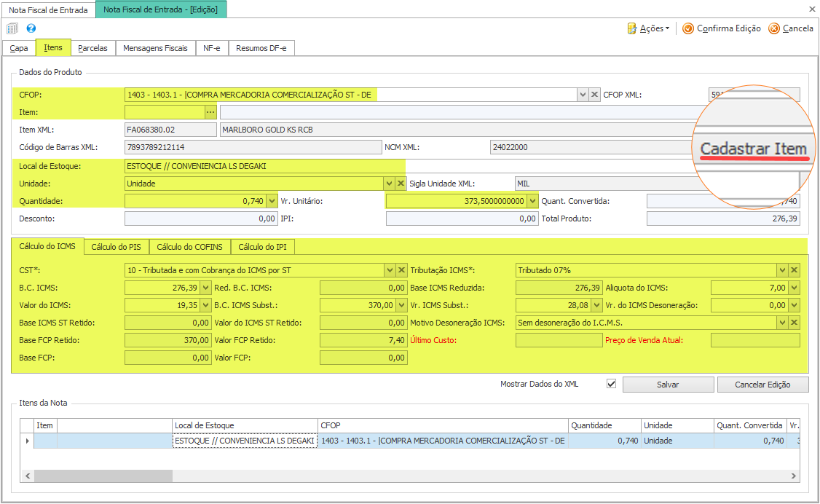Select the Cálculo do PIS tab

116,247
